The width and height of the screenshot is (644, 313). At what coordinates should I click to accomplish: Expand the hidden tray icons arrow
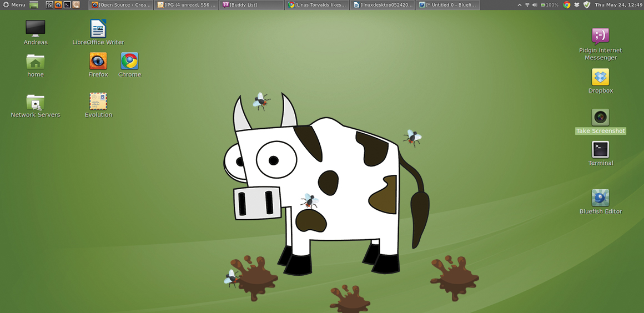pyautogui.click(x=520, y=5)
